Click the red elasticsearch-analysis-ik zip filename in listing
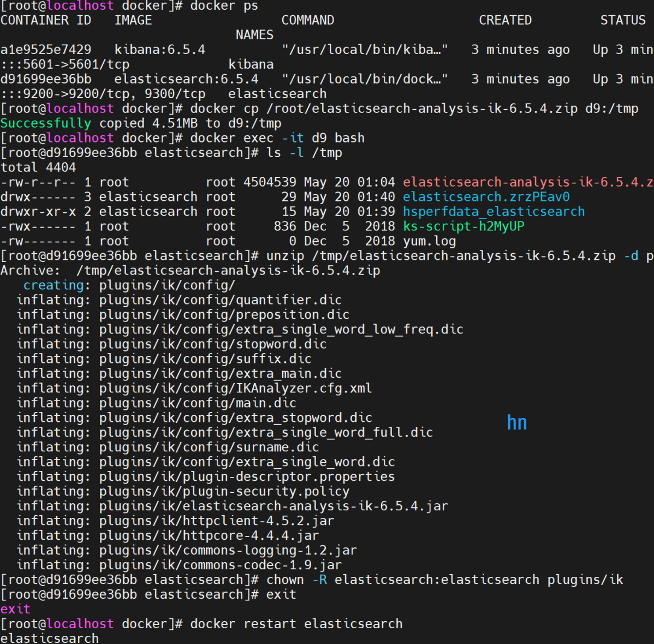This screenshot has height=644, width=654. 528,182
